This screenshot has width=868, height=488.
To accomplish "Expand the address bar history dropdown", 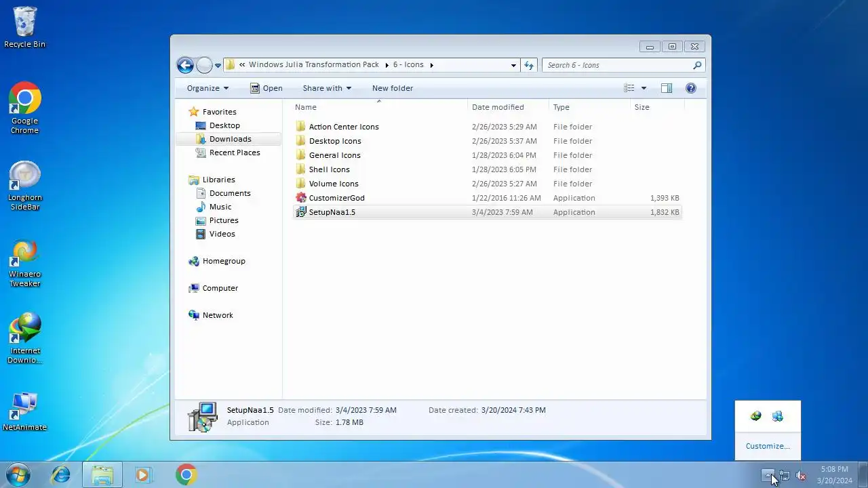I will (x=513, y=65).
